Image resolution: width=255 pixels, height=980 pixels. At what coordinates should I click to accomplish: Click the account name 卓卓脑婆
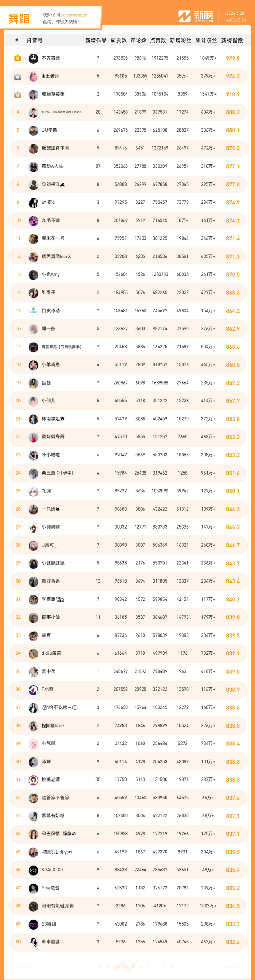pos(51,942)
